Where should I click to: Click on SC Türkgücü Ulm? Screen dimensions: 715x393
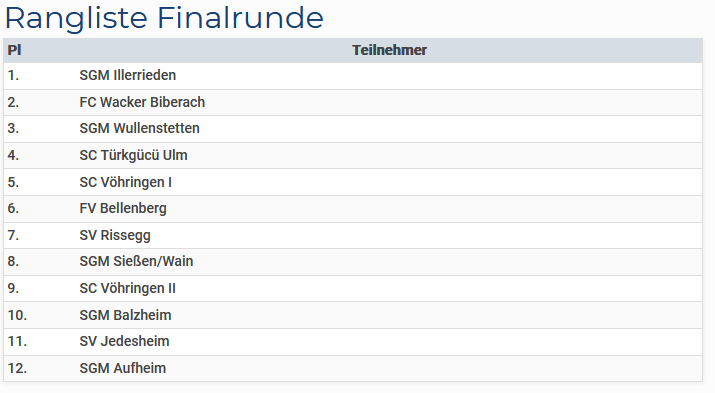click(134, 155)
